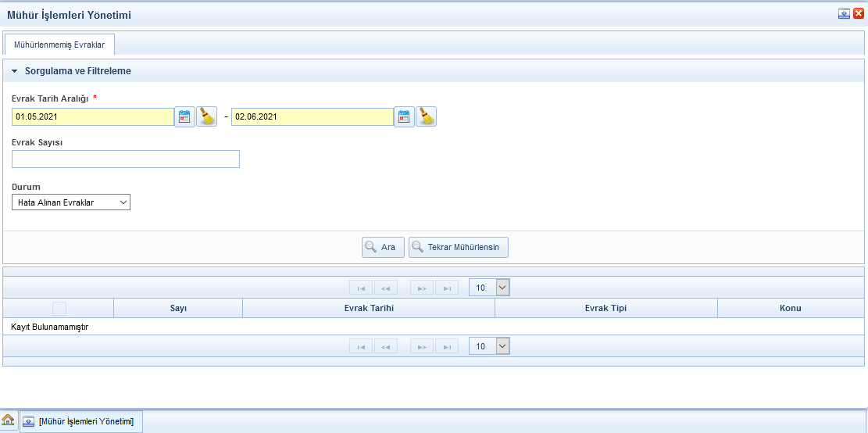This screenshot has width=868, height=433.
Task: Open the bottom rows-per-page dropdown
Action: coord(502,346)
